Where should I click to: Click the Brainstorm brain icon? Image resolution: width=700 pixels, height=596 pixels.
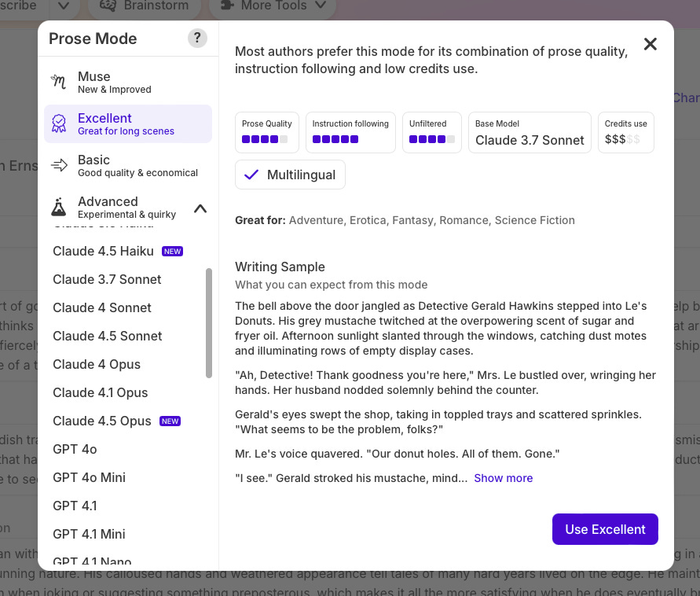[108, 6]
